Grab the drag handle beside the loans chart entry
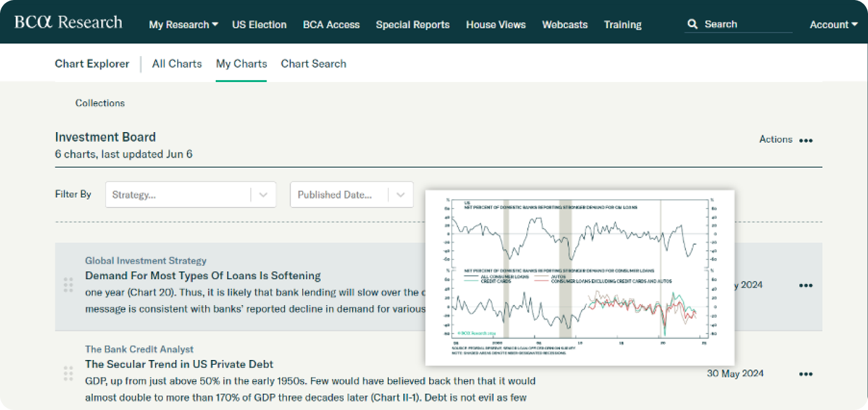Screen dimensions: 868x410 point(68,285)
